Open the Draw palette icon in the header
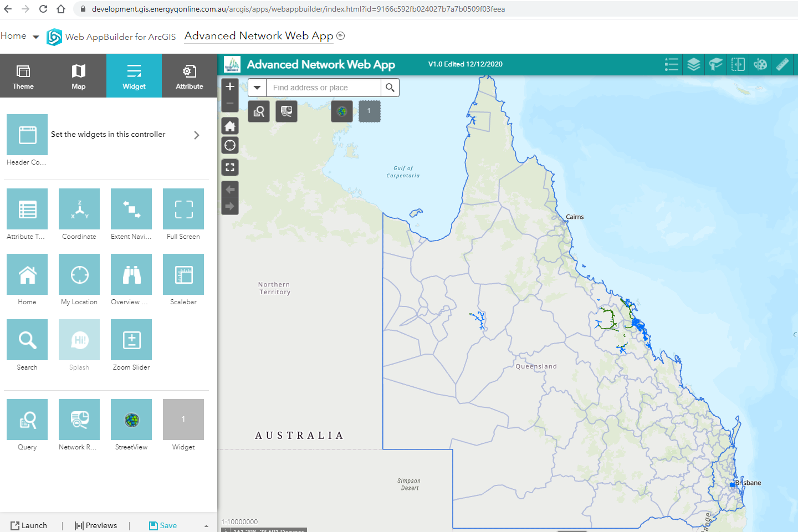 [x=759, y=64]
